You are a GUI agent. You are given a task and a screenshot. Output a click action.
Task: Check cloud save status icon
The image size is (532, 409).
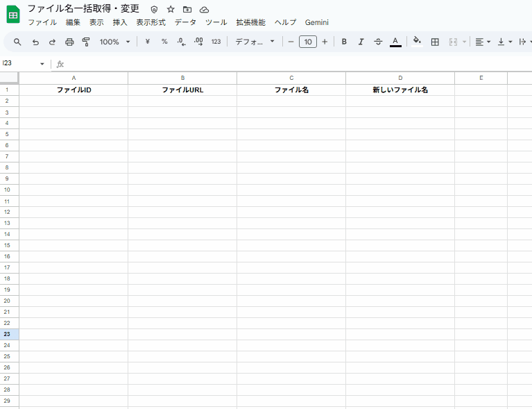pos(204,10)
